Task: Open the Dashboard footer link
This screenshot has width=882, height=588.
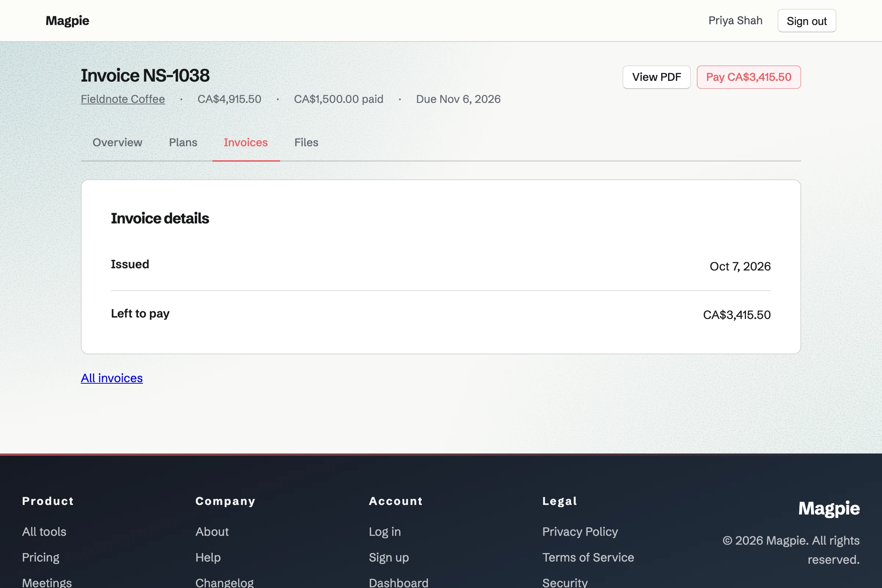Action: click(399, 582)
